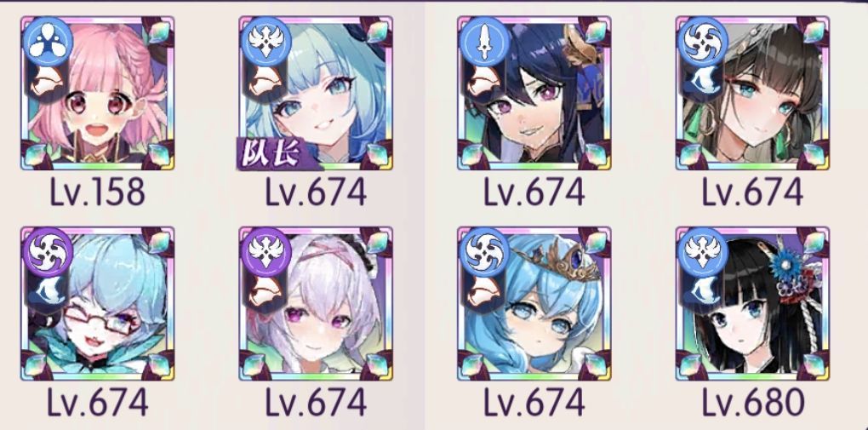
Task: Click the sword class icon on dark-haired character
Action: (484, 43)
